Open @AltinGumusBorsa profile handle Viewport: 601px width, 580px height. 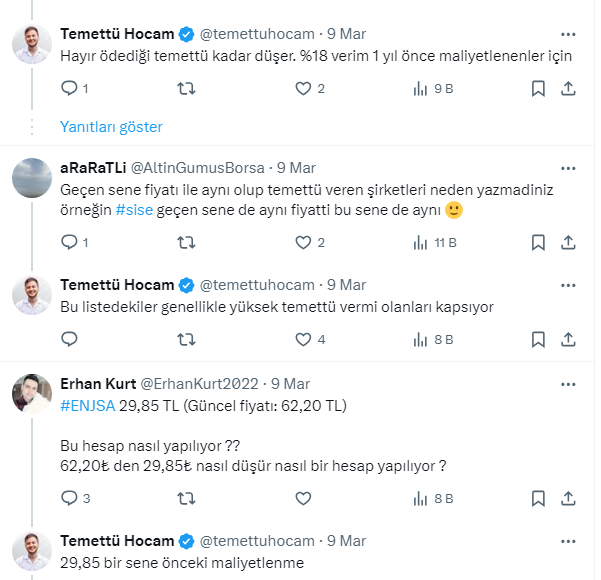tap(198, 167)
